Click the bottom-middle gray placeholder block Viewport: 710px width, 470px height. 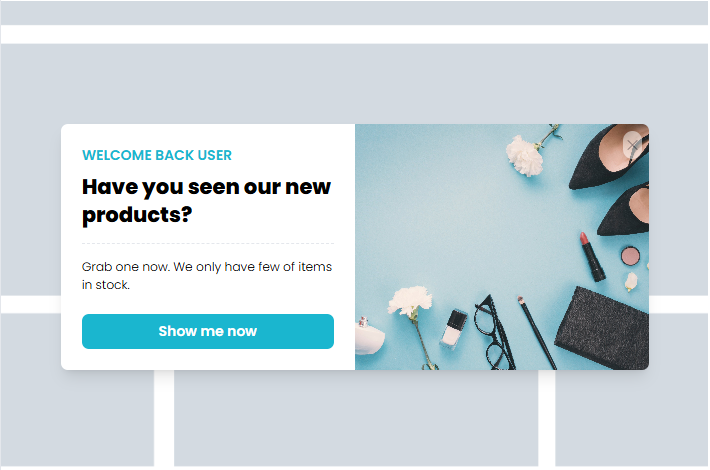tap(356, 418)
